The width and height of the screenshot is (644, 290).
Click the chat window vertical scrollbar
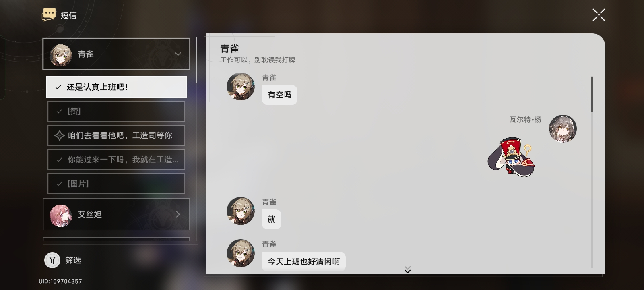pos(592,94)
